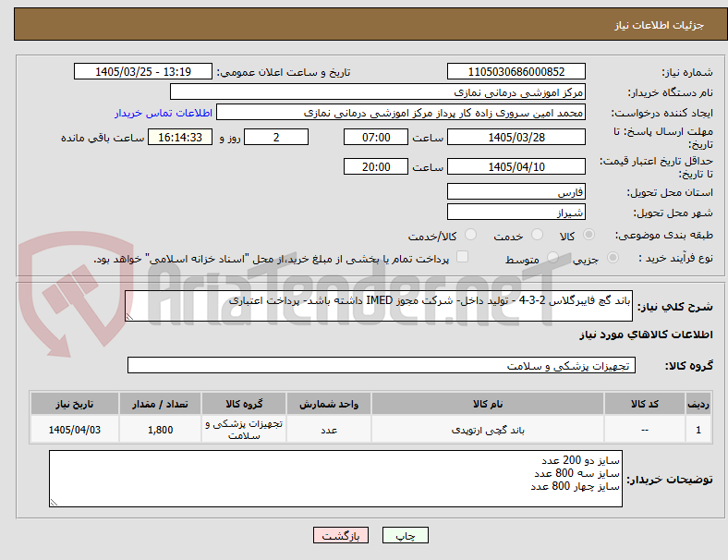The width and height of the screenshot is (728, 560).
Task: Click the quantity cell 1,800
Action: [x=160, y=430]
